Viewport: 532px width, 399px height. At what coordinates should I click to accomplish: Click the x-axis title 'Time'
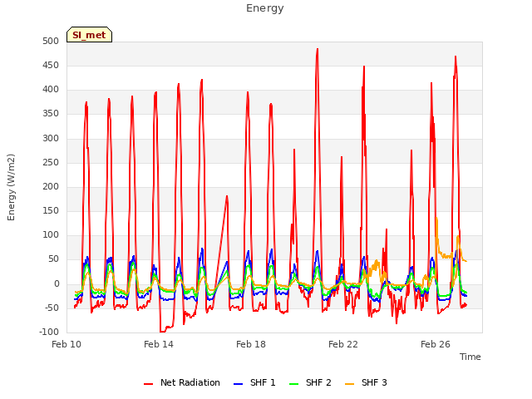470,357
